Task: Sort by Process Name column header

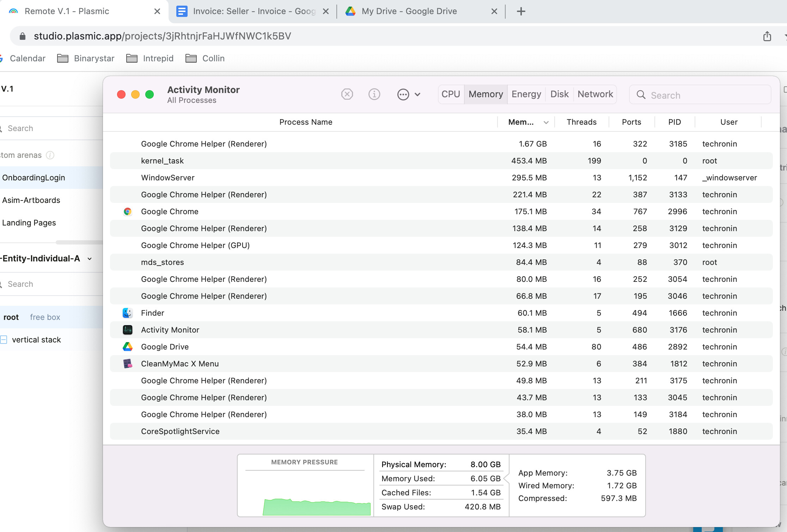Action: pos(306,122)
